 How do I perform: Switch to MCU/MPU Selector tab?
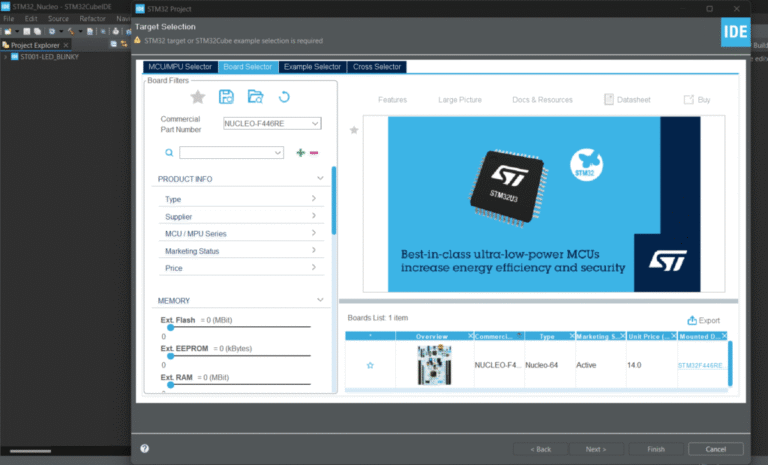pos(180,67)
